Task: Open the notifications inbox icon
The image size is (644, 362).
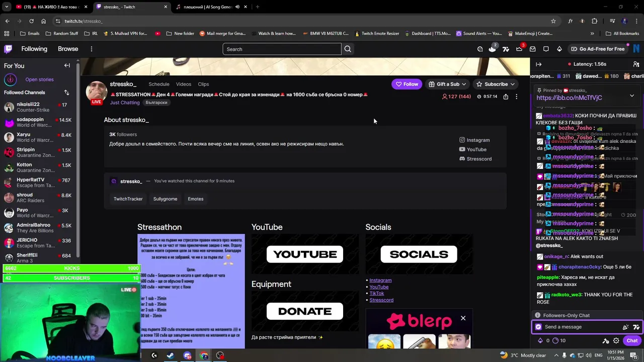Action: pos(532,49)
